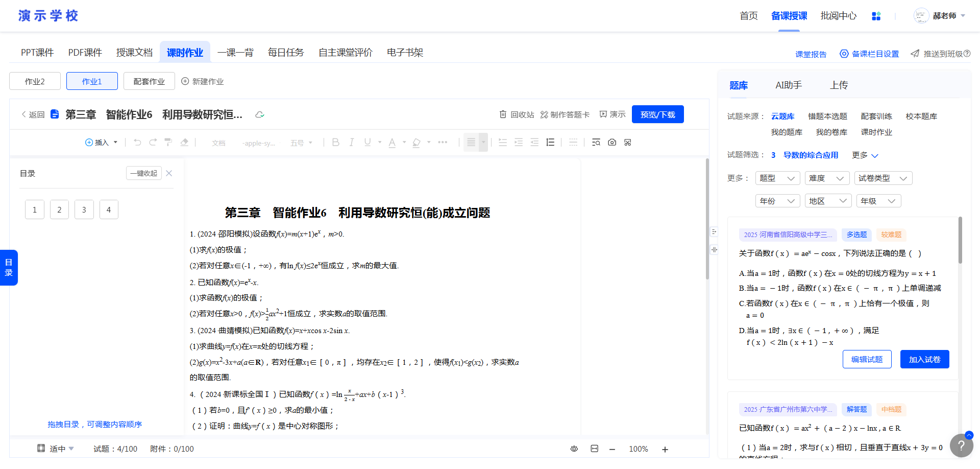This screenshot has width=980, height=469.
Task: Open the recycle bin (回收站)
Action: coord(517,114)
